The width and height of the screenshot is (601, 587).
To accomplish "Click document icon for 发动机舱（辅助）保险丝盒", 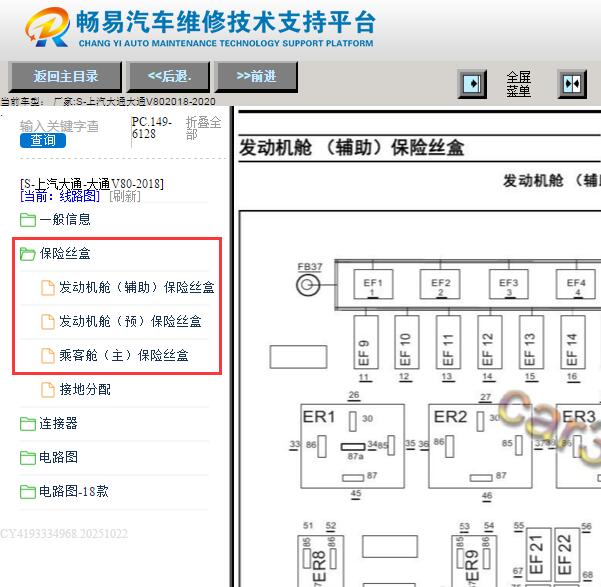I will point(48,288).
